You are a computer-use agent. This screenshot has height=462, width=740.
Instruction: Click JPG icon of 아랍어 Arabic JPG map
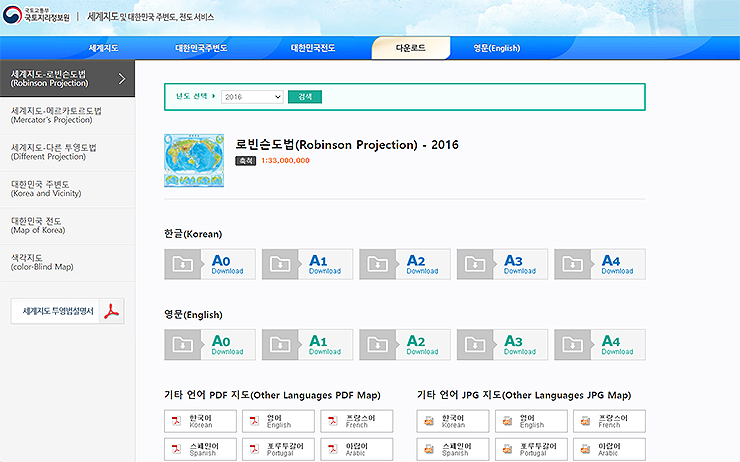[x=586, y=449]
